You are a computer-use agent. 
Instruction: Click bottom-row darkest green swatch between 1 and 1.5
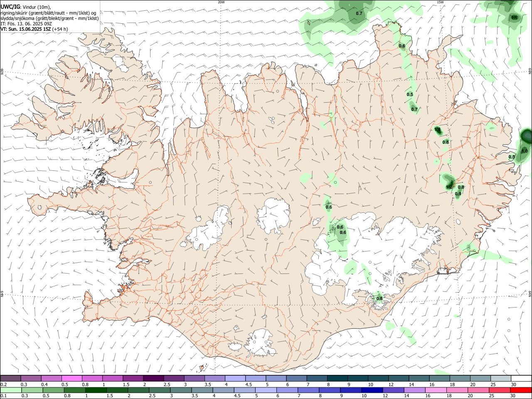click(x=96, y=390)
